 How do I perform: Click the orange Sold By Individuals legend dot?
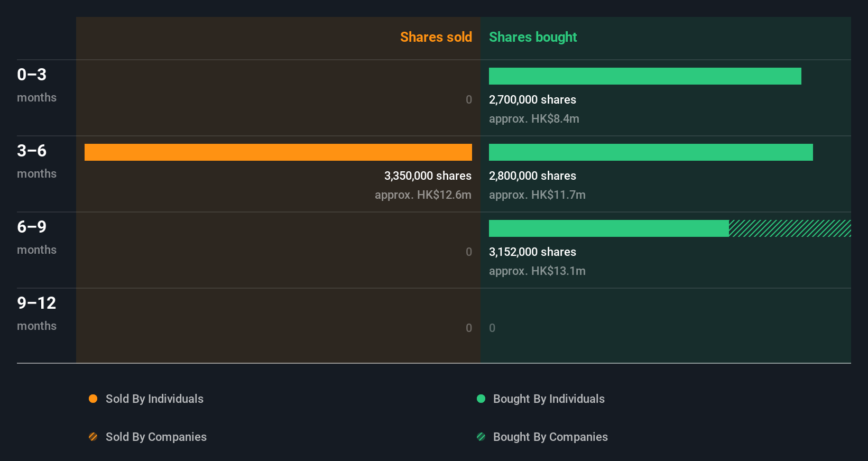93,399
